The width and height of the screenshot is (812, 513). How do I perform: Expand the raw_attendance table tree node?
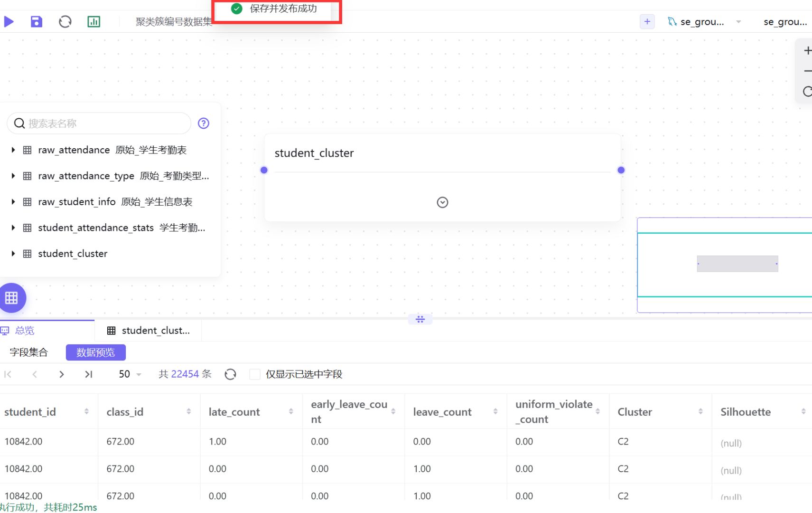pyautogui.click(x=13, y=150)
